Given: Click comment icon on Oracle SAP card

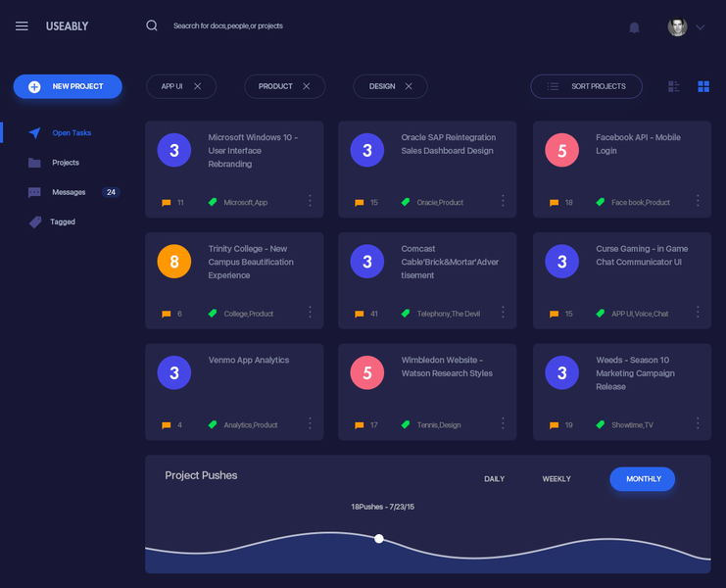Looking at the screenshot, I should click(x=359, y=203).
